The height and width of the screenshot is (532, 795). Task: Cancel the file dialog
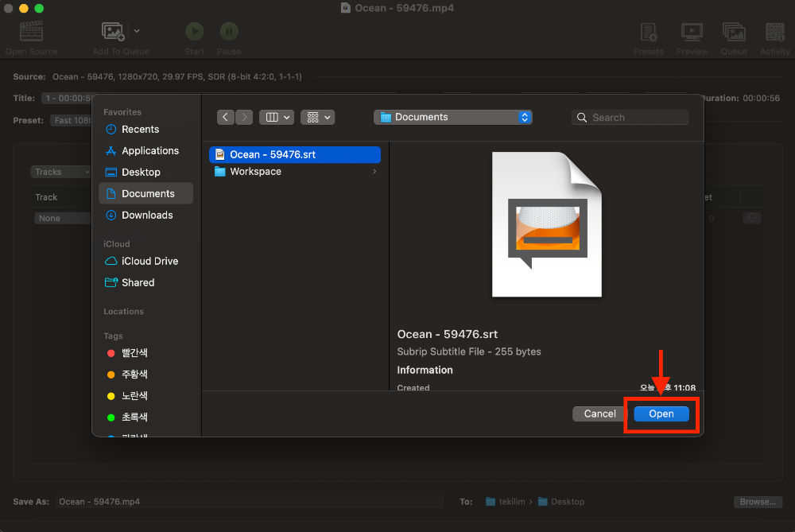coord(599,414)
